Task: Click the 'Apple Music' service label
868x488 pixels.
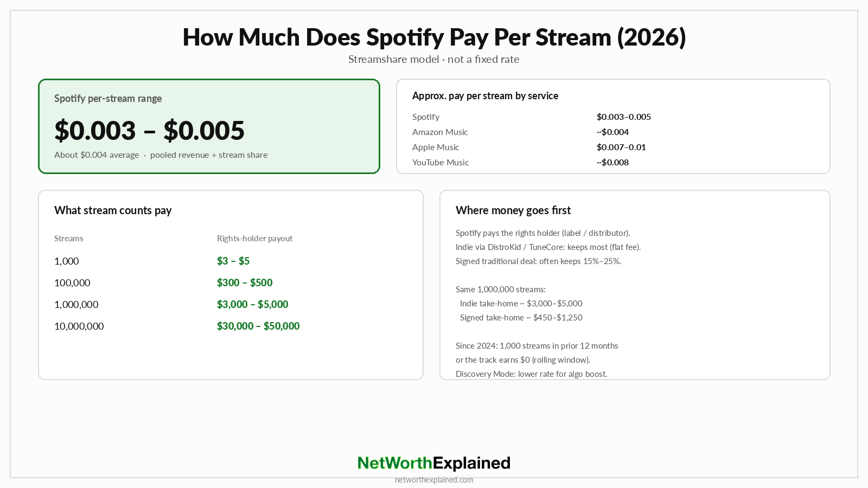Action: pyautogui.click(x=436, y=147)
